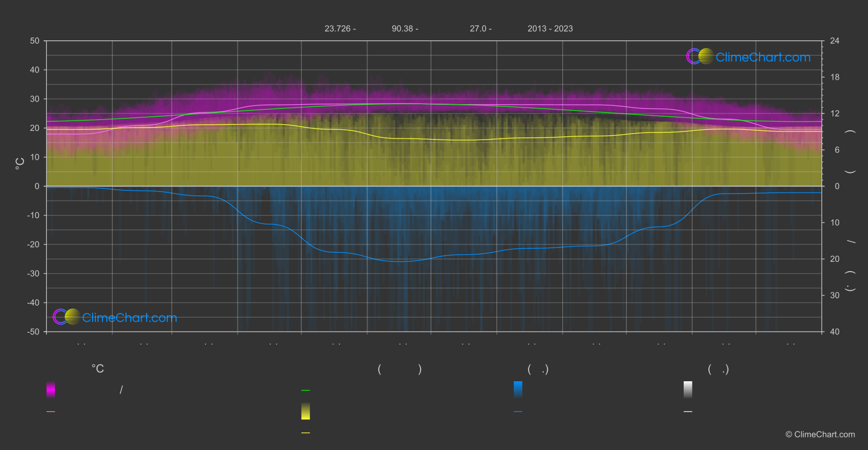This screenshot has height=450, width=868.
Task: Click the 24 tick on right axis
Action: 834,41
